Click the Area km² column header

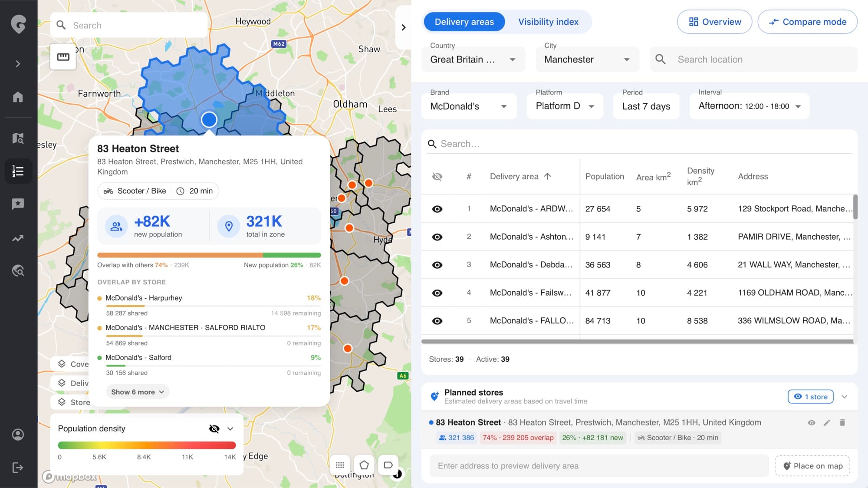coord(653,176)
